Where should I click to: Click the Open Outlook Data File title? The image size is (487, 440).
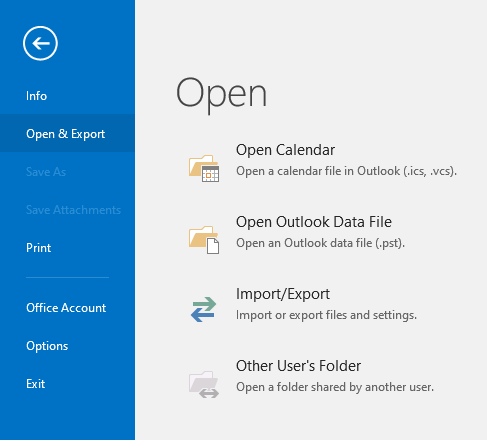(x=314, y=222)
